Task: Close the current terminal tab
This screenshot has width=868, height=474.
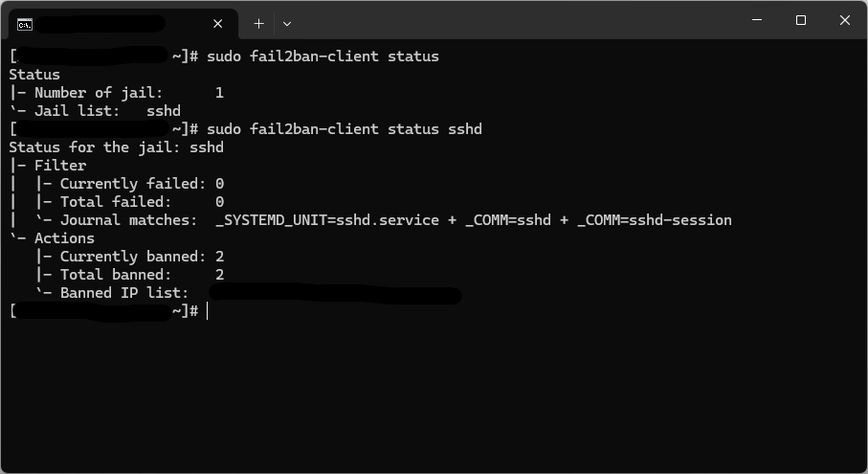Action: coord(218,23)
